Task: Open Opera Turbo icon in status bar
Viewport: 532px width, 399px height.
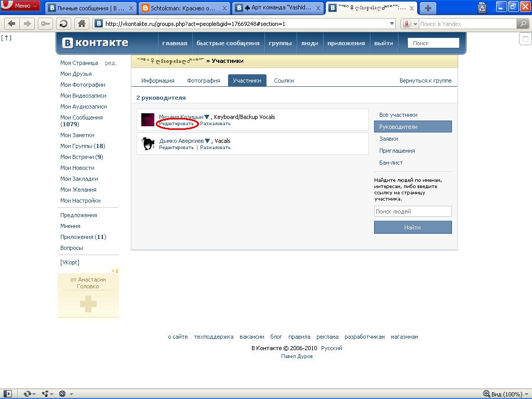Action: (62, 394)
